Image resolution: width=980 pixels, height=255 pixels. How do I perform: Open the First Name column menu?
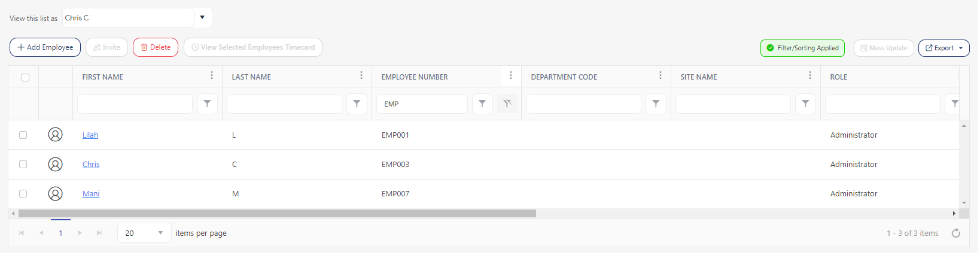click(x=212, y=75)
